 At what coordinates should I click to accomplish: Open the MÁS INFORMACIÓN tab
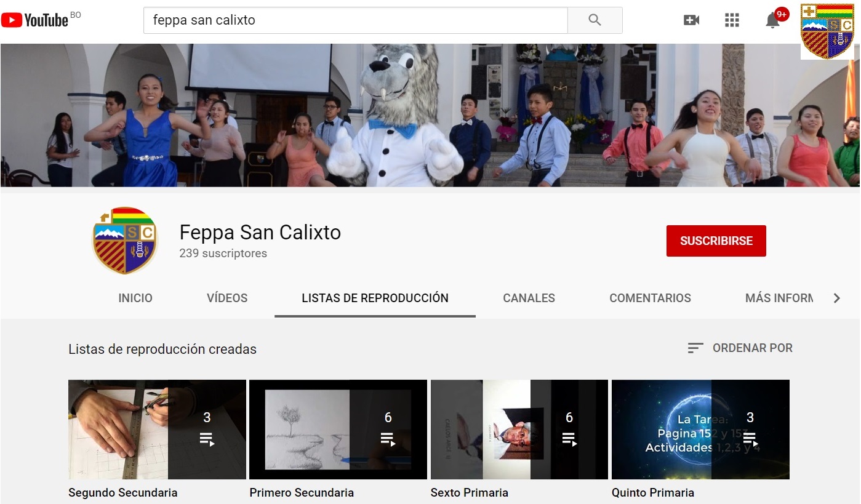779,298
